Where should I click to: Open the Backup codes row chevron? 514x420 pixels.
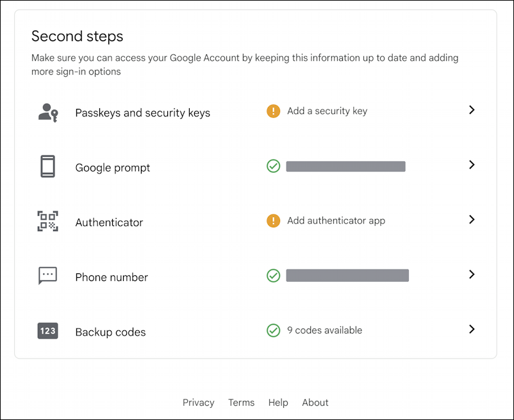click(x=472, y=330)
